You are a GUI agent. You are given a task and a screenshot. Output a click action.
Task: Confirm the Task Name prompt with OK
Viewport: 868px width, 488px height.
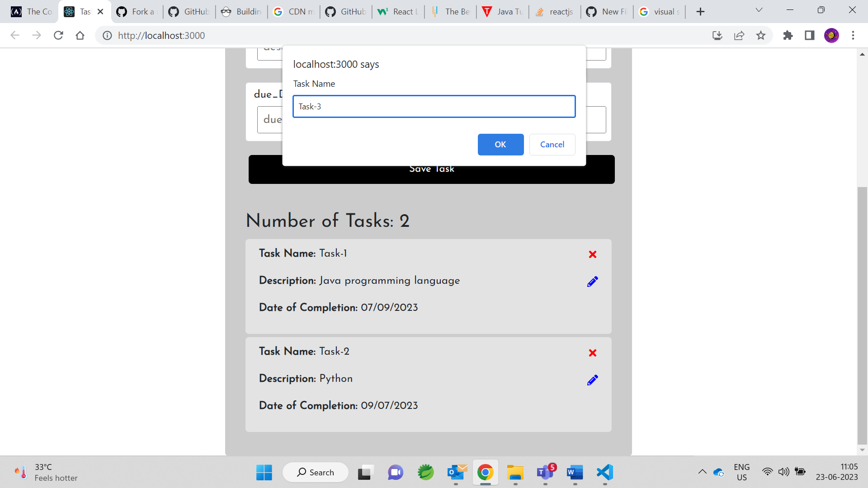(x=500, y=145)
